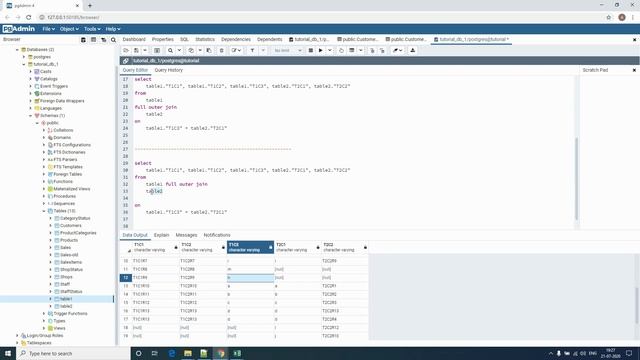Click the query editor vertical scrollbar

(576, 179)
